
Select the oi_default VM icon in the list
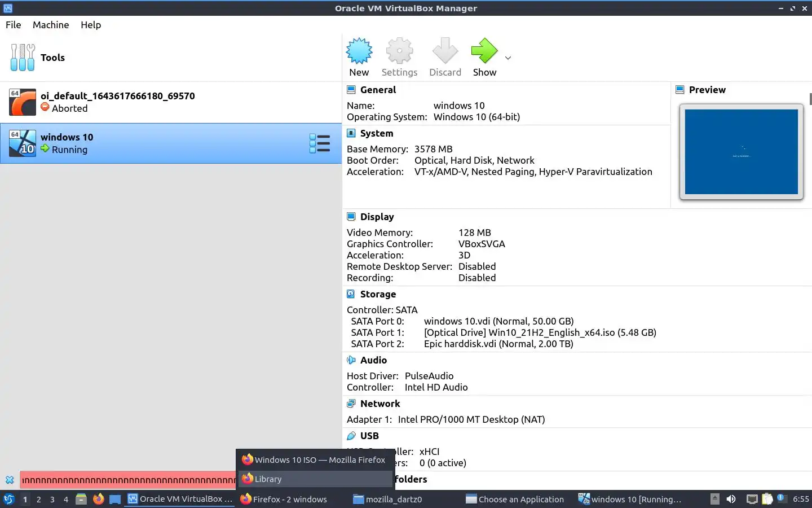[x=23, y=102]
